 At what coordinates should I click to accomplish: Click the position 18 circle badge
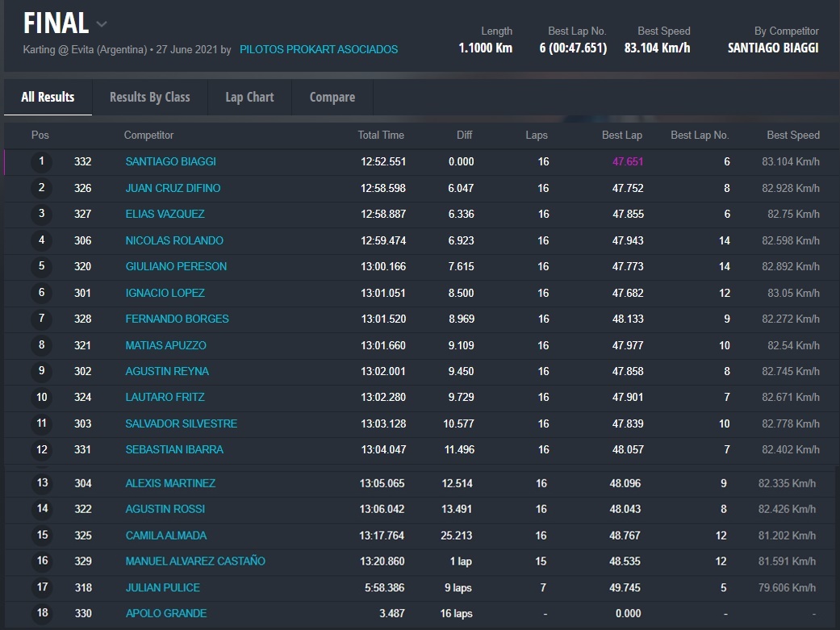[42, 613]
